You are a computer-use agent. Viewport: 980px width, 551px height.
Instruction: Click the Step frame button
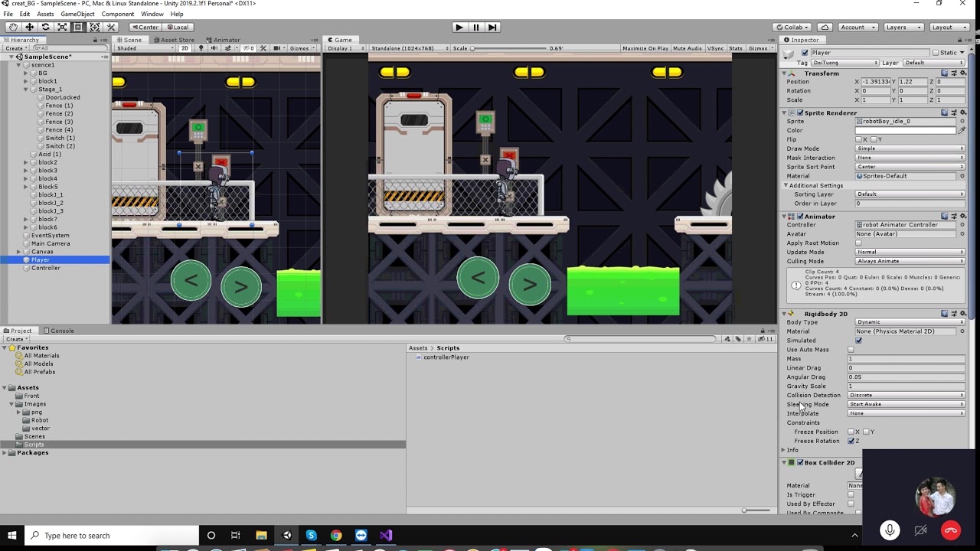click(x=492, y=27)
